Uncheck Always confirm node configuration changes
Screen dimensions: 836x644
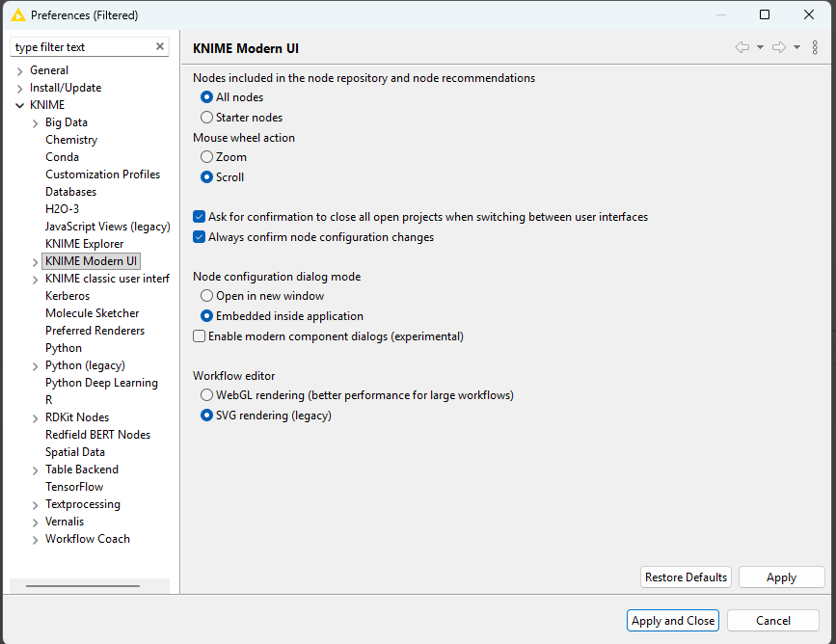(200, 237)
